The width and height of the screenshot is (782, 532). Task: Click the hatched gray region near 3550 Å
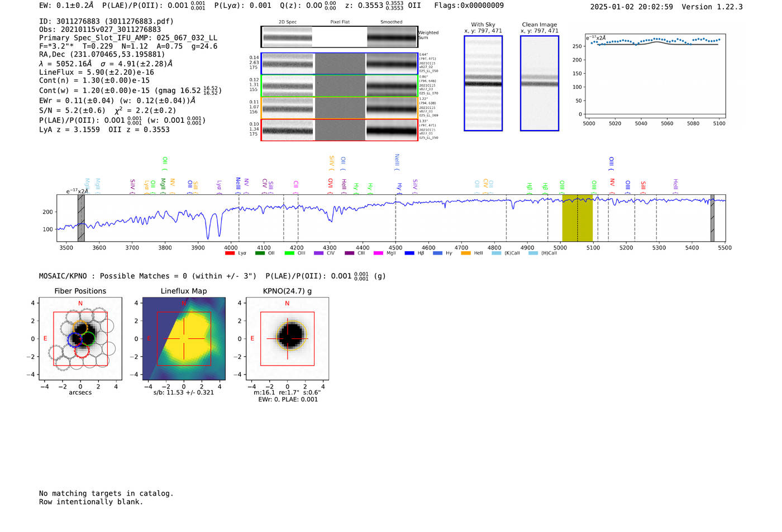click(81, 218)
